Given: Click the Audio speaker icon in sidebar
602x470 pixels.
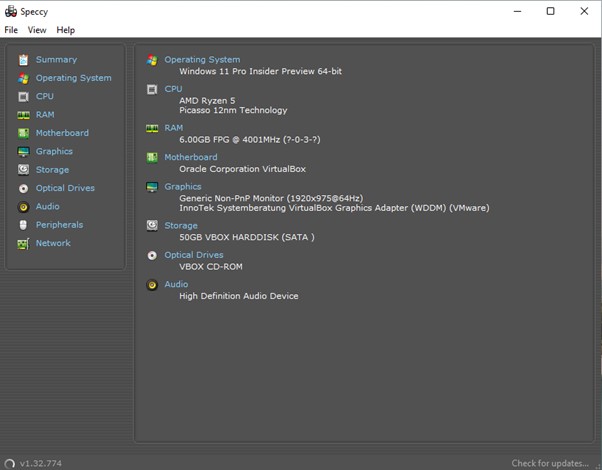Looking at the screenshot, I should tap(23, 207).
